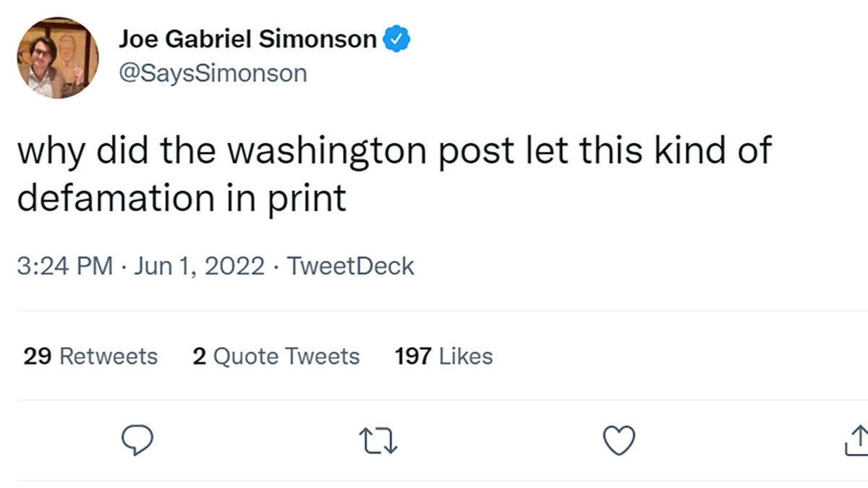The height and width of the screenshot is (488, 868).
Task: See who gave the 197 Likes
Action: [x=443, y=356]
